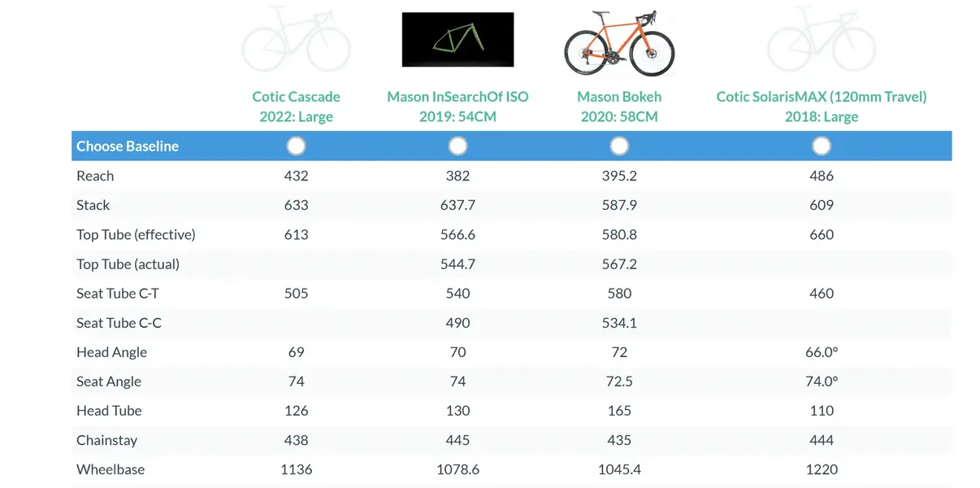Click the Chainstay row label
This screenshot has height=488, width=980.
point(106,440)
